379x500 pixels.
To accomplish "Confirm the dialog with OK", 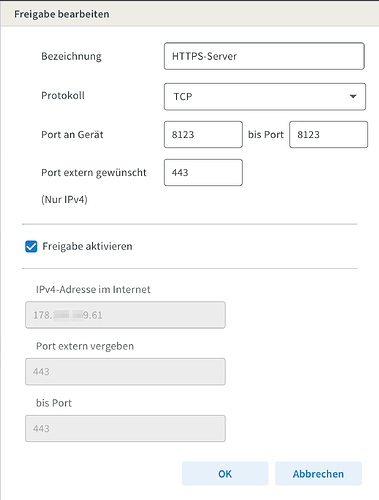I will point(225,474).
